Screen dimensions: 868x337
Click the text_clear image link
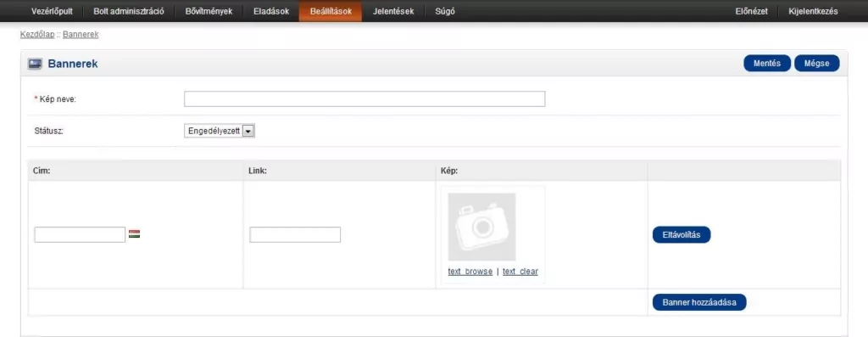pos(520,272)
